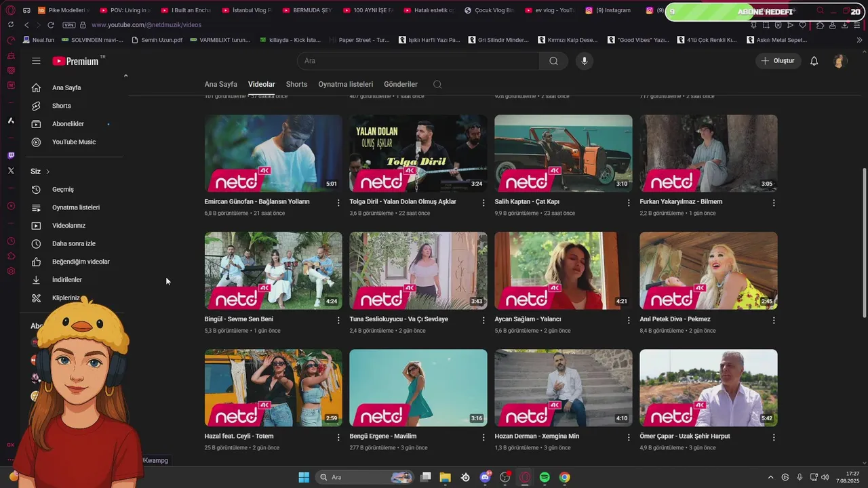
Task: Open options for Hozan Derman video
Action: [629, 437]
